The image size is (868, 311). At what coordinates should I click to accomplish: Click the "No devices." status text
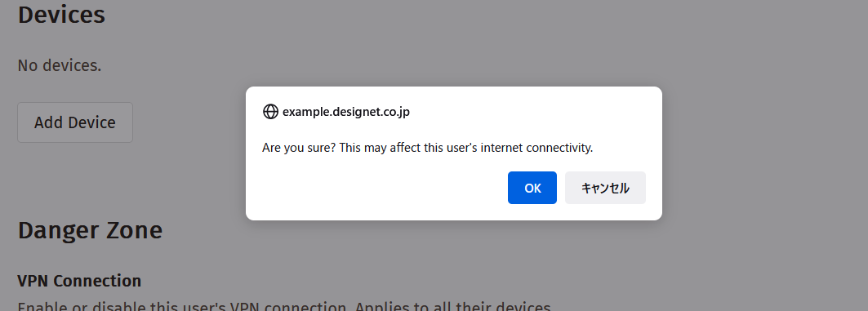click(x=60, y=65)
